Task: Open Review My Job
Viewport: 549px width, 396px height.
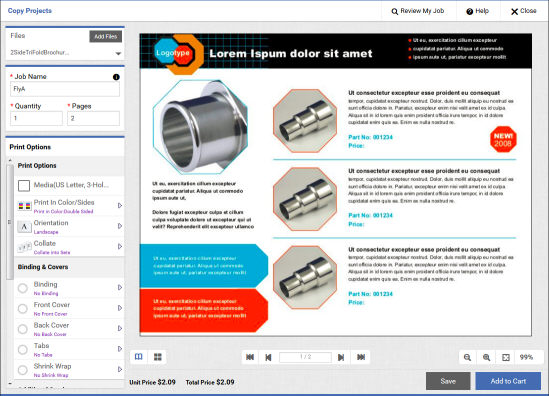Action: pyautogui.click(x=418, y=11)
